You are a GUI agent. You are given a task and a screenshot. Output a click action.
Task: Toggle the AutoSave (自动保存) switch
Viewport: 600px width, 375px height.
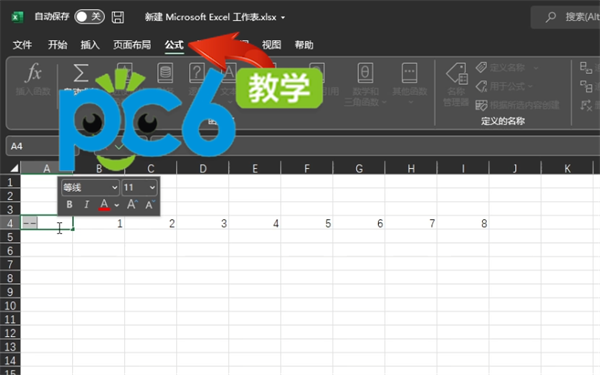click(x=89, y=17)
